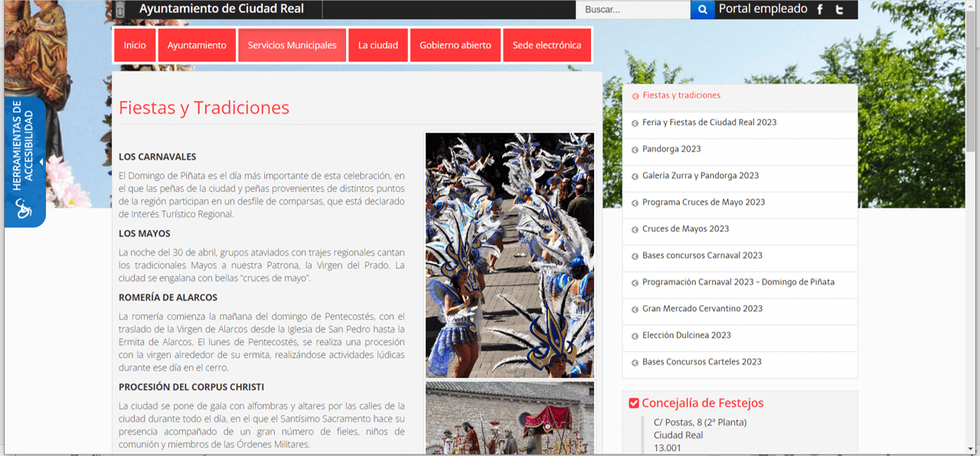Open La ciudad menu
This screenshot has width=980, height=456.
[378, 45]
